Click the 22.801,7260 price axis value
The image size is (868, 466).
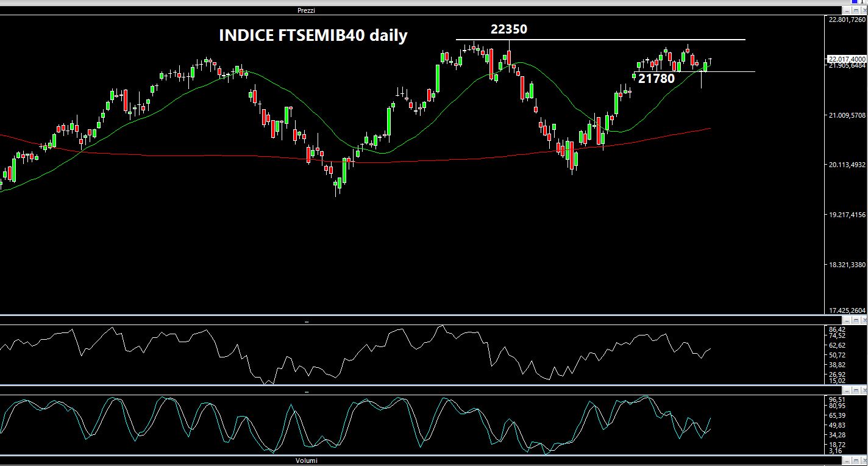pyautogui.click(x=847, y=20)
